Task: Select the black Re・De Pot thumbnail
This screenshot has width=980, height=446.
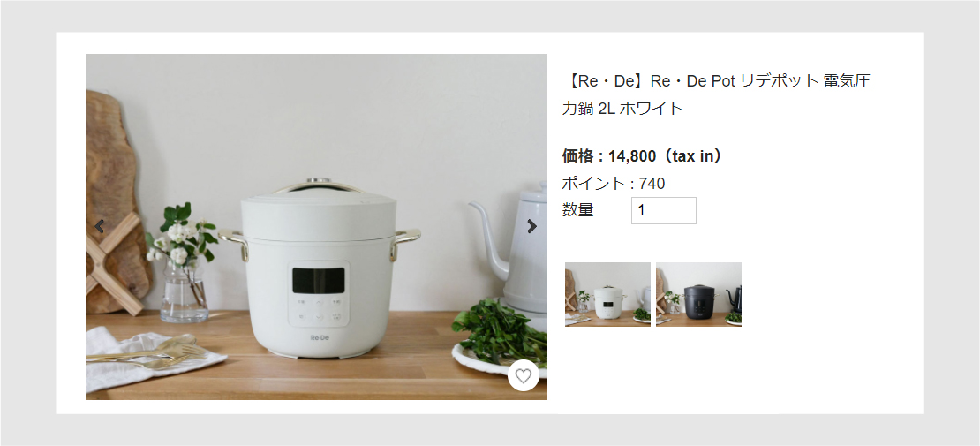Action: [698, 294]
